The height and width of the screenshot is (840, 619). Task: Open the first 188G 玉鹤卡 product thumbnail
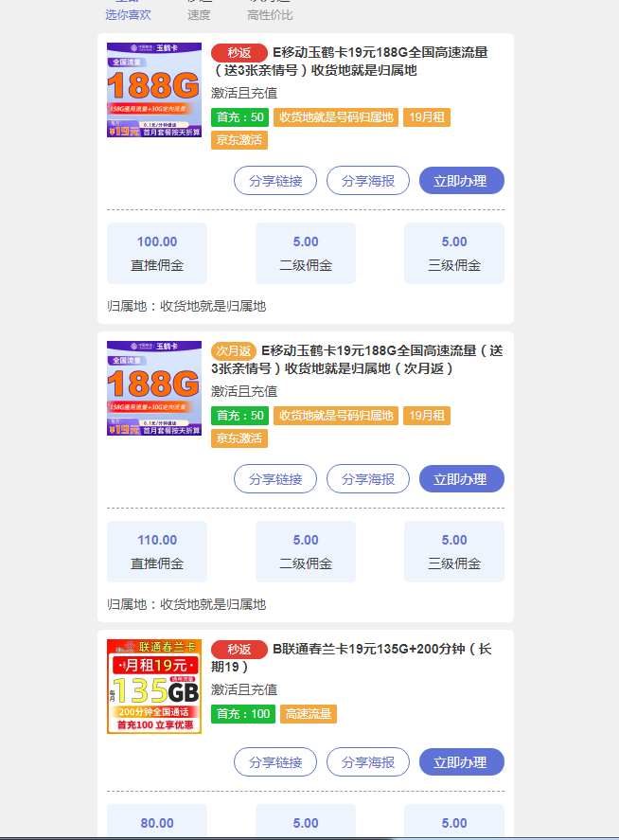coord(154,91)
